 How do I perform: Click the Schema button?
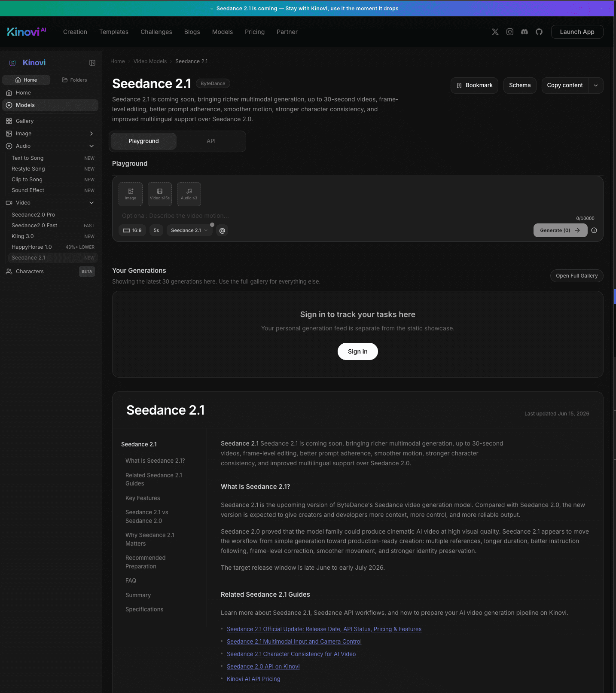click(x=520, y=85)
